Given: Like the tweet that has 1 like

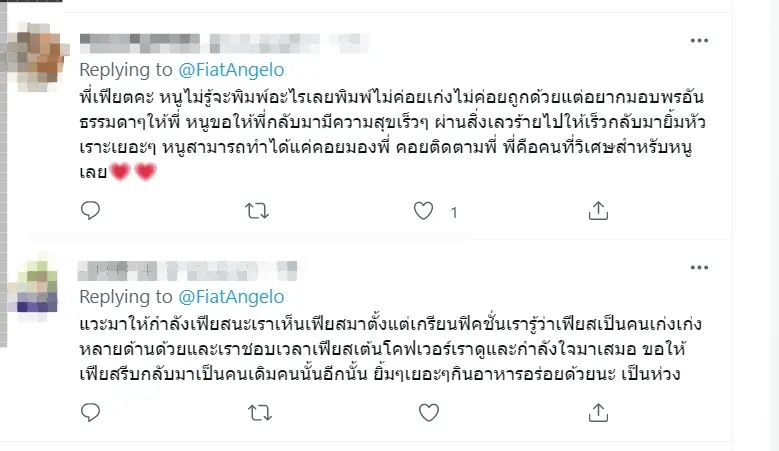Looking at the screenshot, I should click(x=425, y=210).
